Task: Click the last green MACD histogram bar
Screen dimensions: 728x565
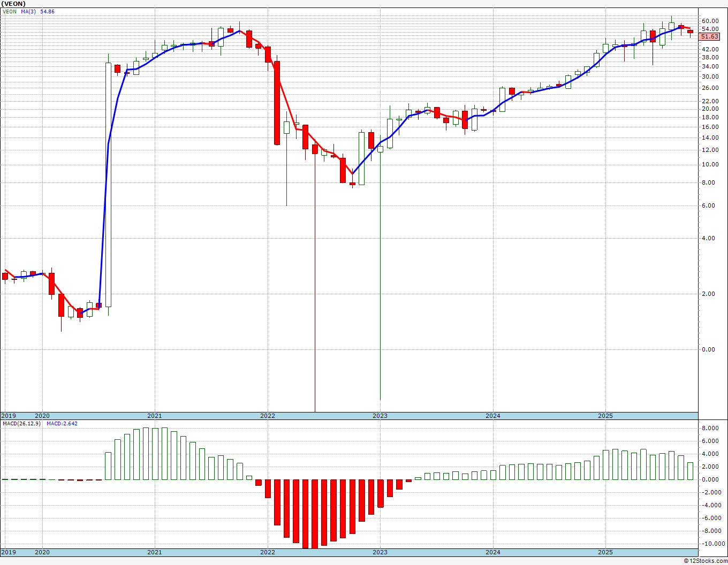Action: 690,471
